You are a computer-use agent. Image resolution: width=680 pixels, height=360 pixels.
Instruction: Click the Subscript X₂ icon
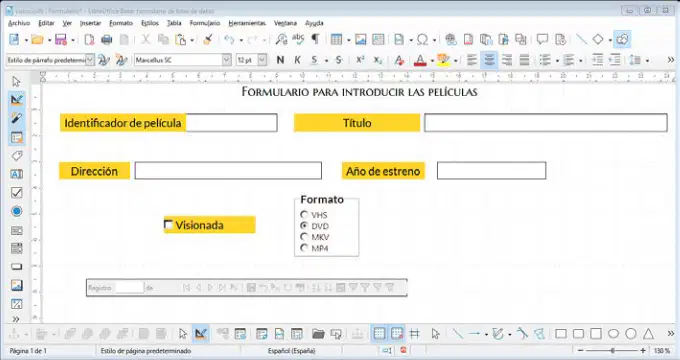378,60
